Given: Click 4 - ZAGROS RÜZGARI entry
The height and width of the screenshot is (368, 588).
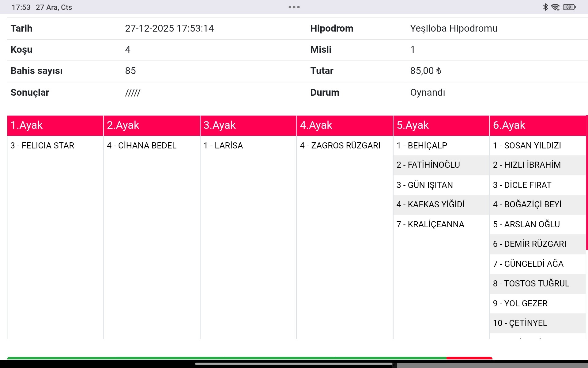Looking at the screenshot, I should [340, 146].
